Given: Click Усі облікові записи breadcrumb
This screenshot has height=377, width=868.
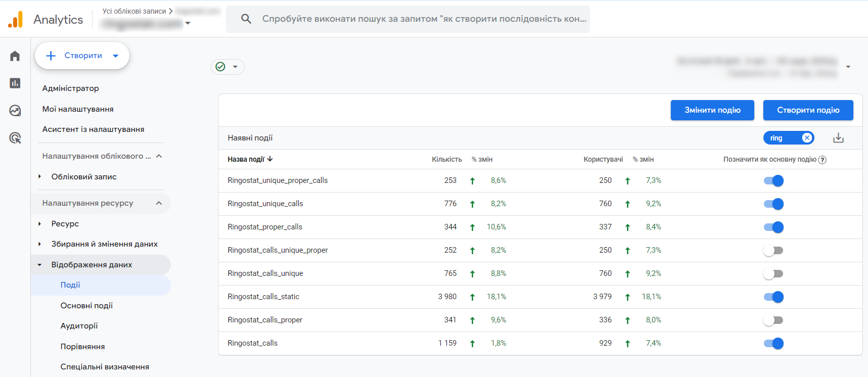Looking at the screenshot, I should tap(134, 11).
